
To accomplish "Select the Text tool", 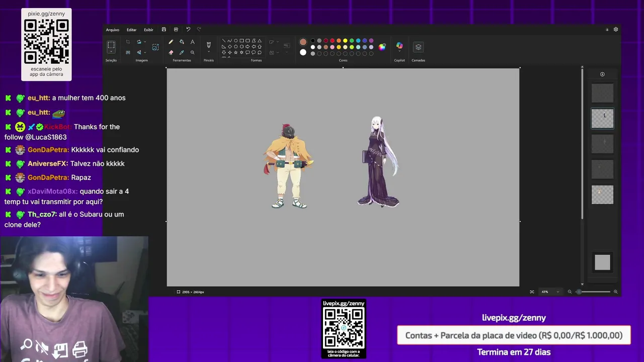I will tap(193, 42).
